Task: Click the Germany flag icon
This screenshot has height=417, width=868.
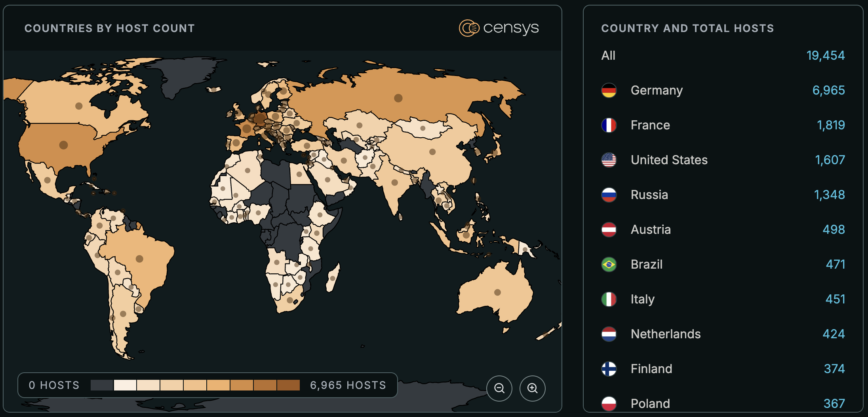Action: 609,90
